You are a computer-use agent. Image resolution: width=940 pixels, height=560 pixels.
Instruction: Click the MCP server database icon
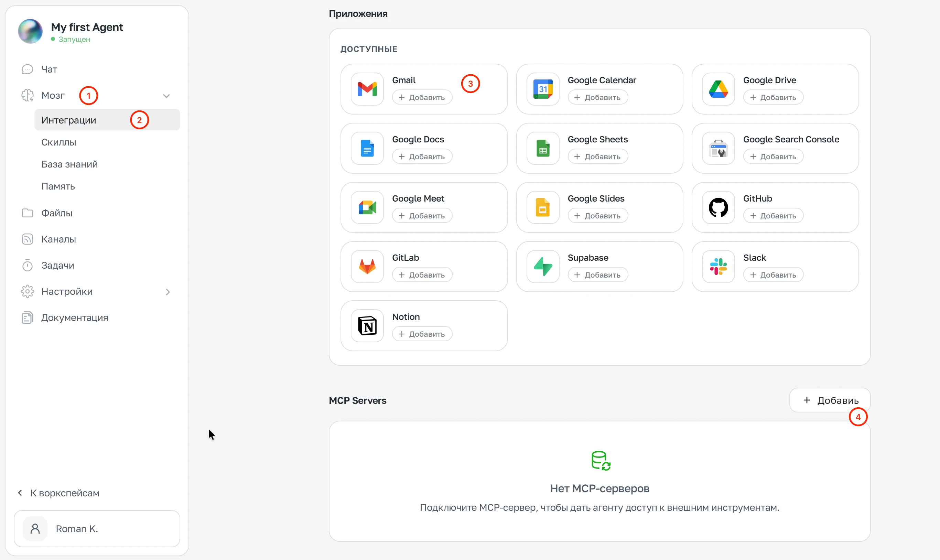(601, 461)
